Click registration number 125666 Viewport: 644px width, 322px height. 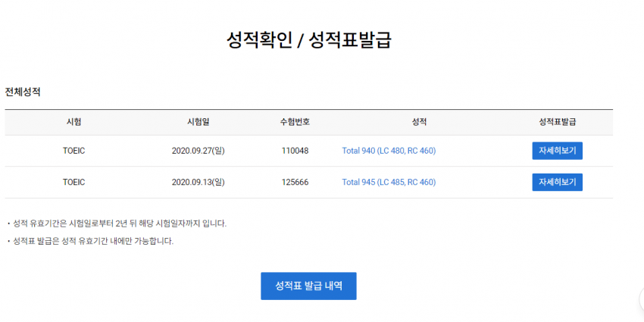click(295, 182)
